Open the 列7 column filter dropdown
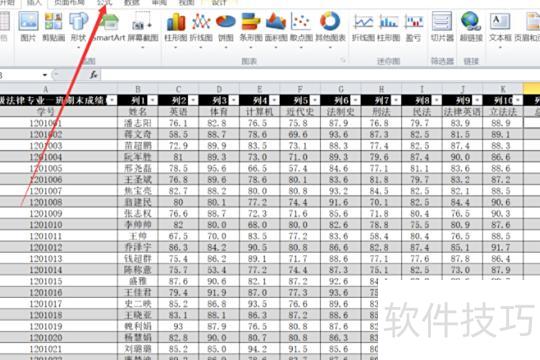The height and width of the screenshot is (360, 540). tap(396, 100)
